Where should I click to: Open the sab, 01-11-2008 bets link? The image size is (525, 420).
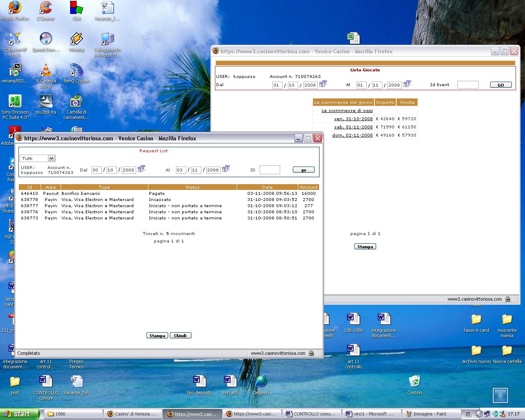pos(353,127)
